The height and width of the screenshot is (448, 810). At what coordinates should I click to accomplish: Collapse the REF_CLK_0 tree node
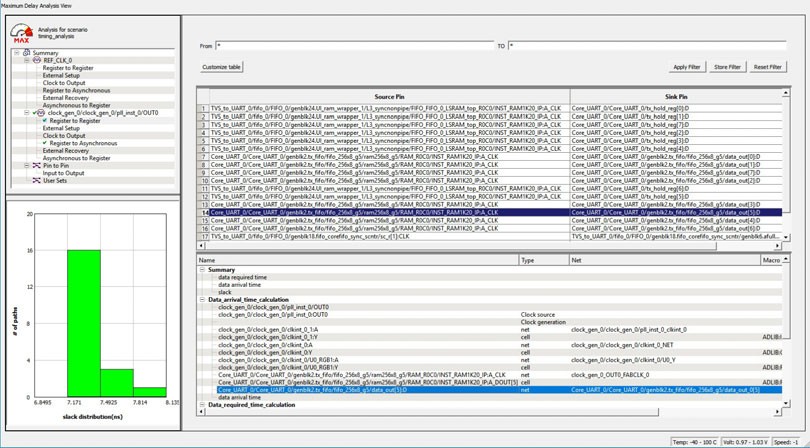pyautogui.click(x=27, y=60)
